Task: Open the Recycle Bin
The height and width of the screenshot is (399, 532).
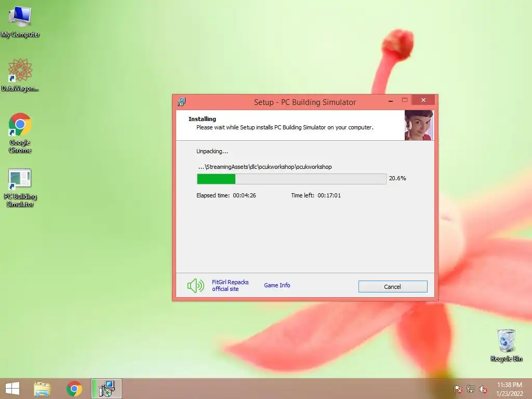Action: [x=506, y=345]
